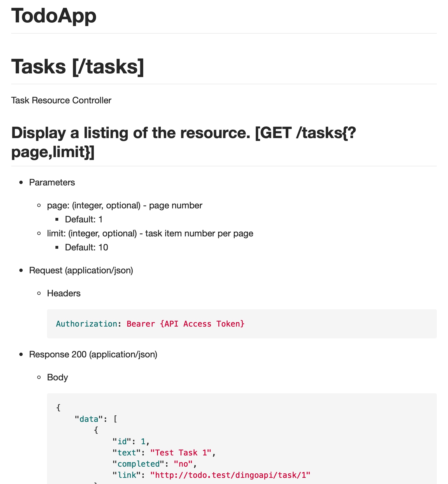The width and height of the screenshot is (448, 484).
Task: Click the page parameter description line
Action: coord(125,205)
